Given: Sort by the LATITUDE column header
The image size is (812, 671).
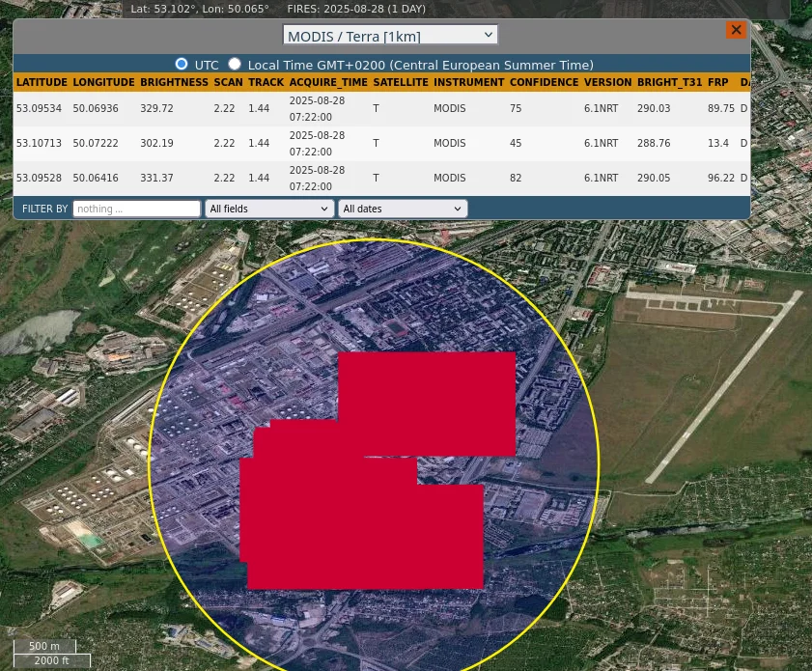Looking at the screenshot, I should (x=42, y=83).
